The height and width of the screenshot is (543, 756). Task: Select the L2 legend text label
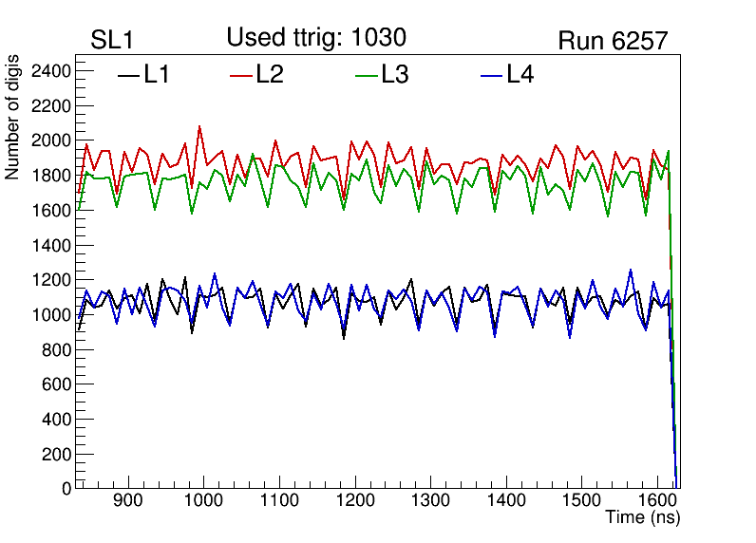pyautogui.click(x=270, y=75)
